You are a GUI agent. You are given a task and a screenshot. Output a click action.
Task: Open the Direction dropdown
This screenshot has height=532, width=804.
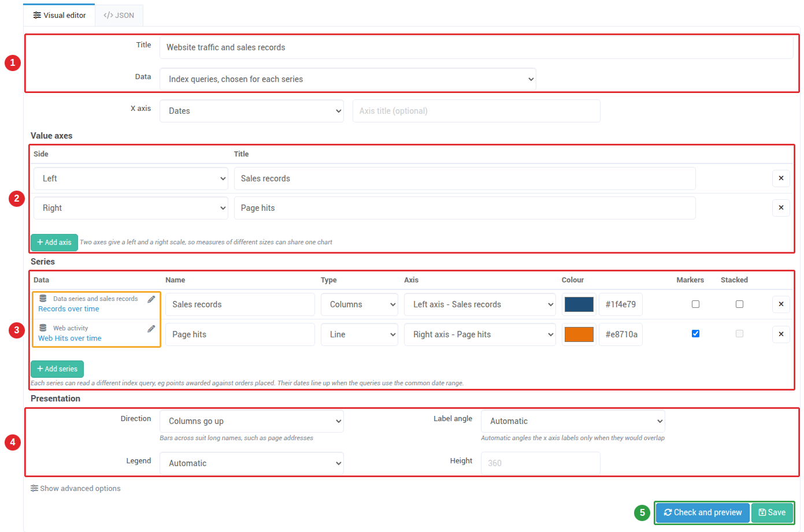[251, 421]
